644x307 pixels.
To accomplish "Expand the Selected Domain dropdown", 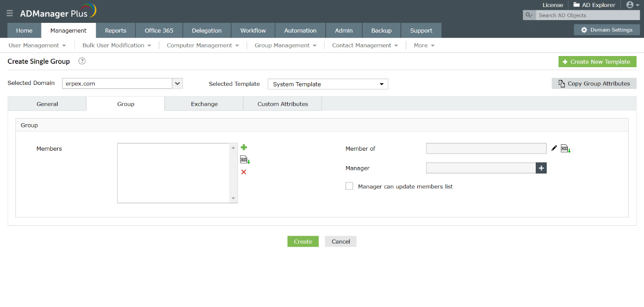I will pos(177,84).
